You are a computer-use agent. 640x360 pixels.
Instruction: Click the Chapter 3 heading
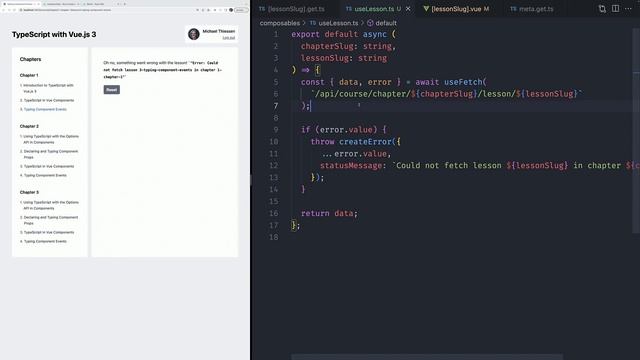29,192
